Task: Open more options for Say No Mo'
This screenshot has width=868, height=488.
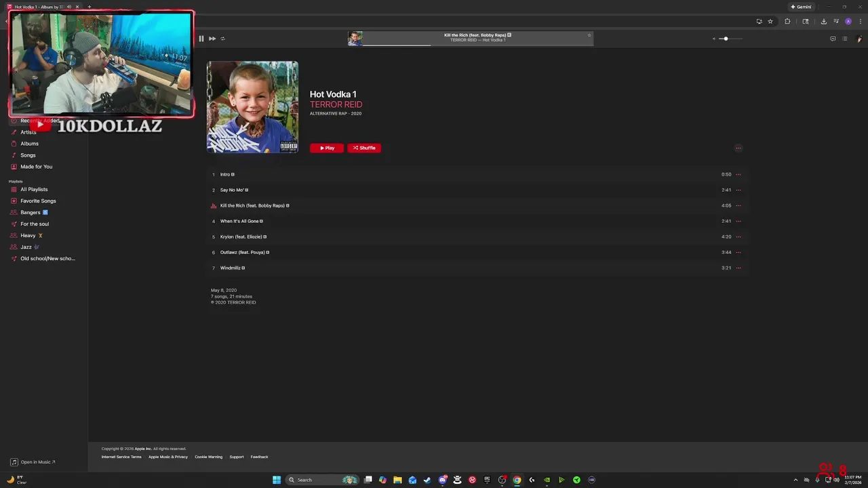Action: [x=738, y=190]
